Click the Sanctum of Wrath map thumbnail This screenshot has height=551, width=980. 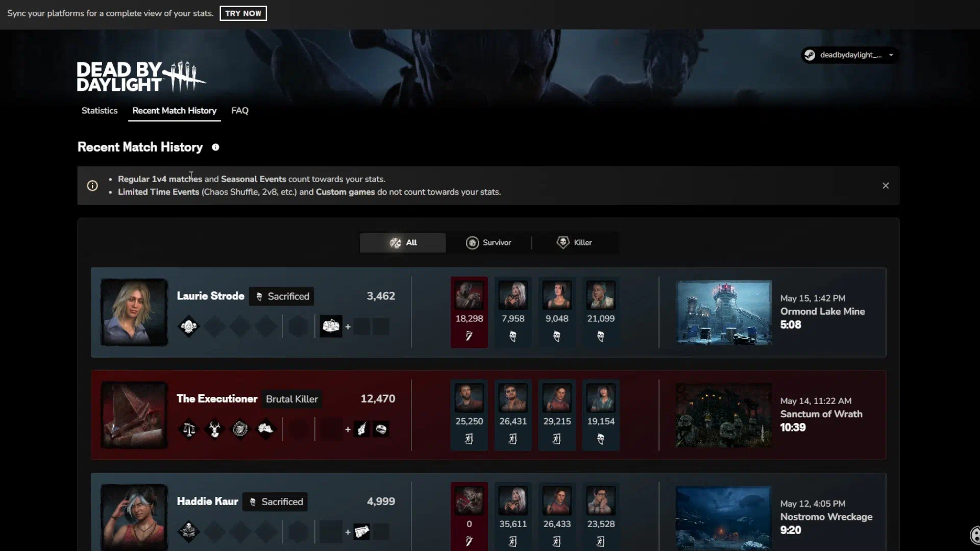pos(723,415)
